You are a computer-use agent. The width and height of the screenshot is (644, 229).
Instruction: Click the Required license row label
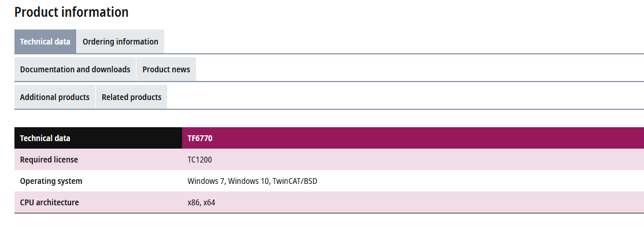coord(49,160)
